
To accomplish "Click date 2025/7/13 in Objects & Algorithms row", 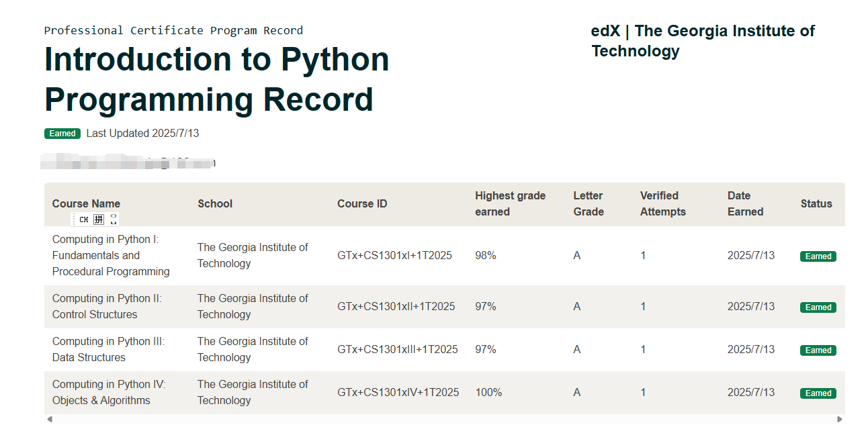I will [x=751, y=392].
